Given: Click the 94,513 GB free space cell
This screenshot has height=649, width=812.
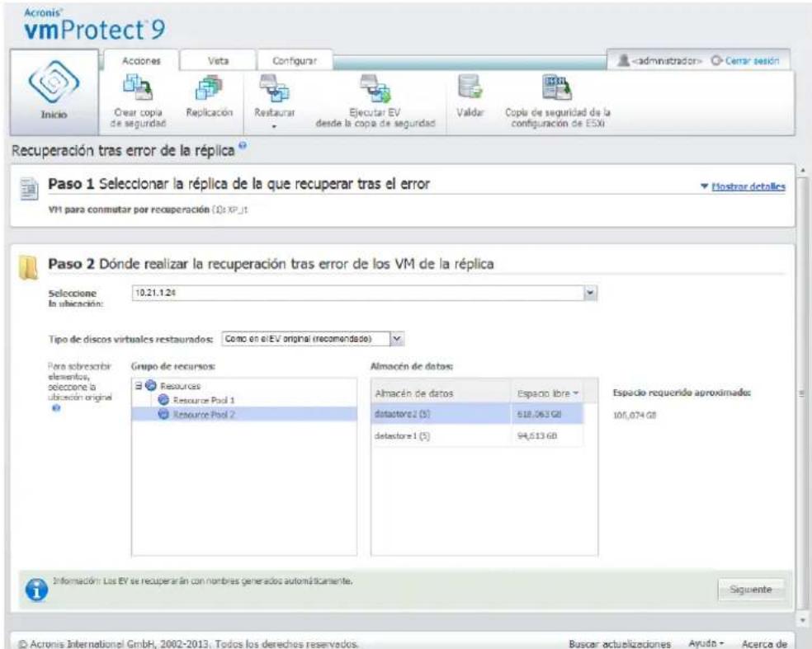Looking at the screenshot, I should tap(547, 435).
